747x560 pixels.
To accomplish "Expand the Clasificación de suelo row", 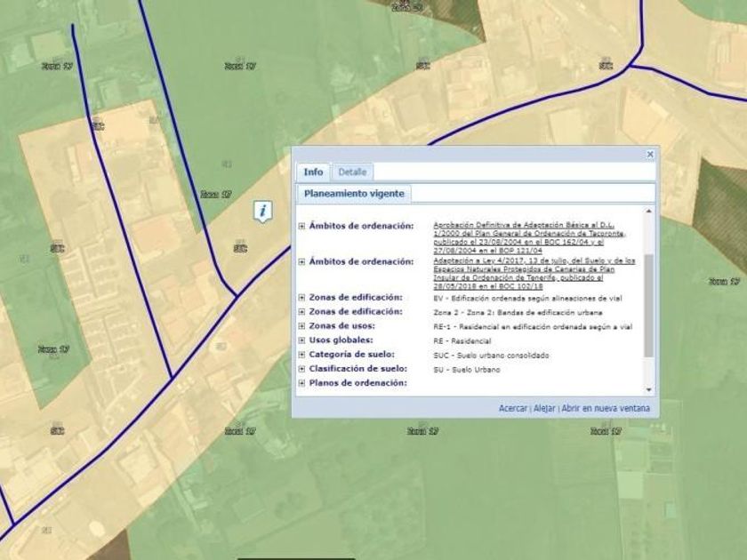I will tap(302, 369).
